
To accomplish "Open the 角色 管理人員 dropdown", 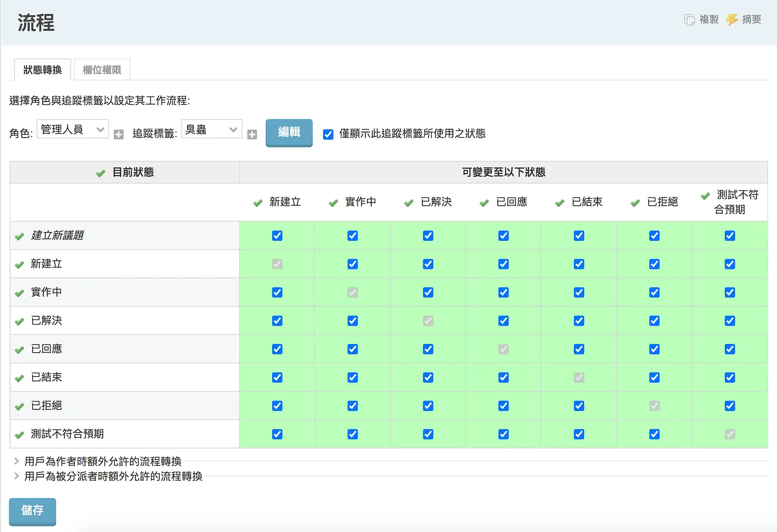I will [x=73, y=129].
